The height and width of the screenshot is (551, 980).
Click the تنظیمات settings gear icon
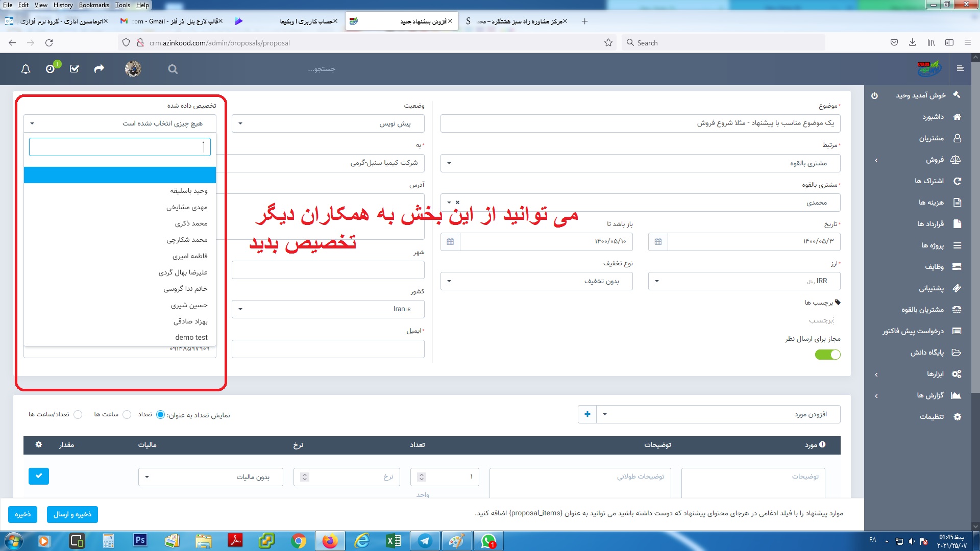pyautogui.click(x=958, y=417)
